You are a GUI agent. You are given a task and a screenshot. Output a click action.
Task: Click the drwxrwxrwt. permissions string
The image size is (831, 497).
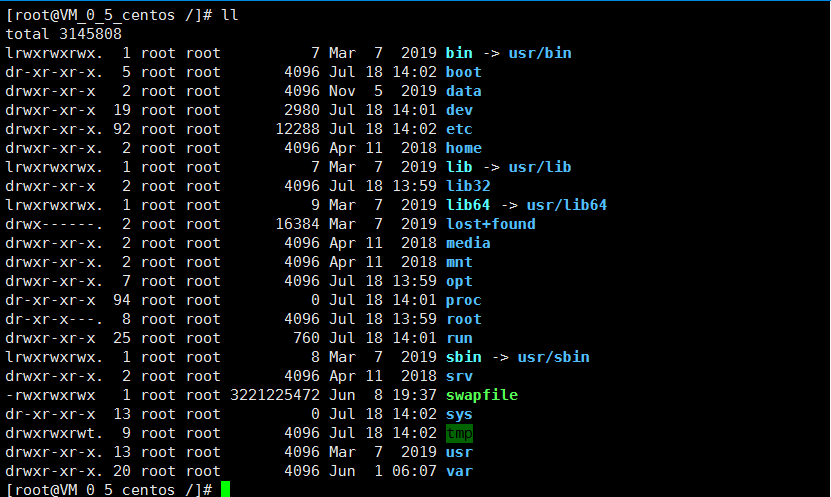pos(54,433)
